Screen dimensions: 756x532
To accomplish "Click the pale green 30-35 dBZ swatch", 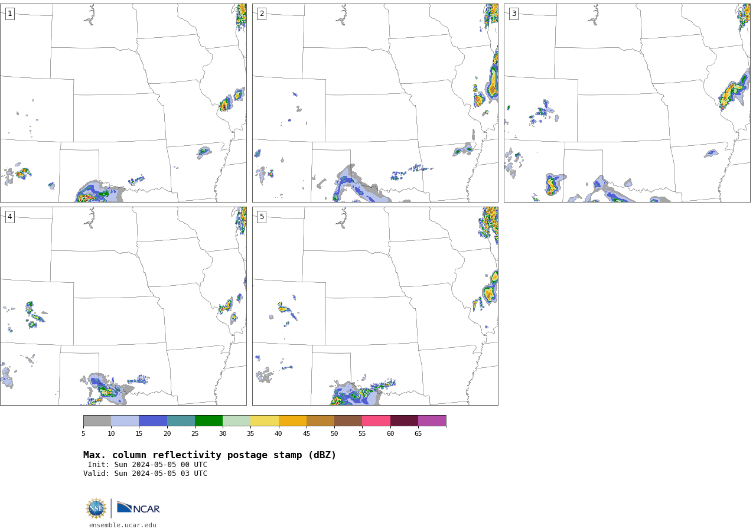I will click(x=237, y=421).
